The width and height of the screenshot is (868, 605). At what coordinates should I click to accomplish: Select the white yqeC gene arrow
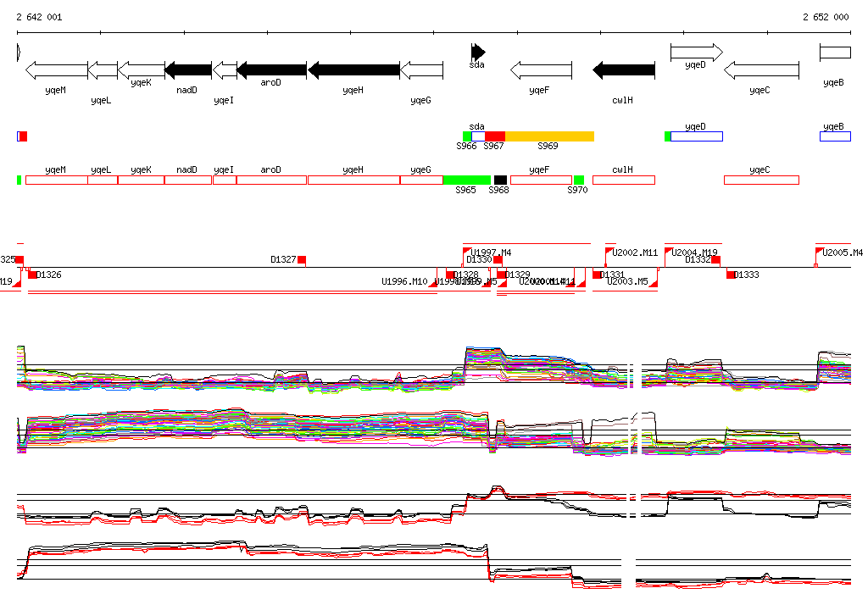(x=762, y=70)
